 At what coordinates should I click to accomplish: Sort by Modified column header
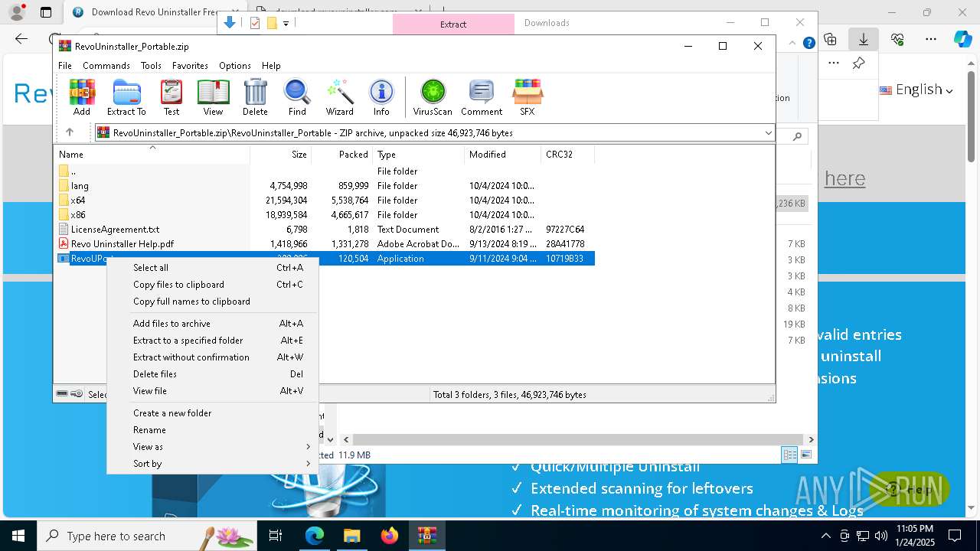click(x=503, y=154)
